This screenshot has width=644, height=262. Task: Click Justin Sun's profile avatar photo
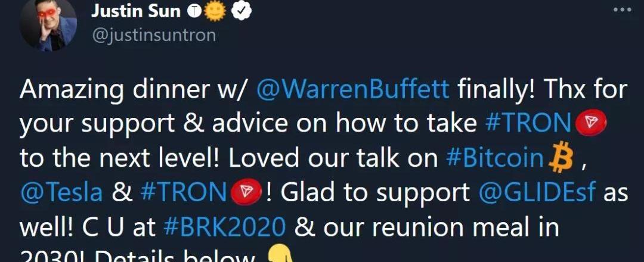coord(48,24)
